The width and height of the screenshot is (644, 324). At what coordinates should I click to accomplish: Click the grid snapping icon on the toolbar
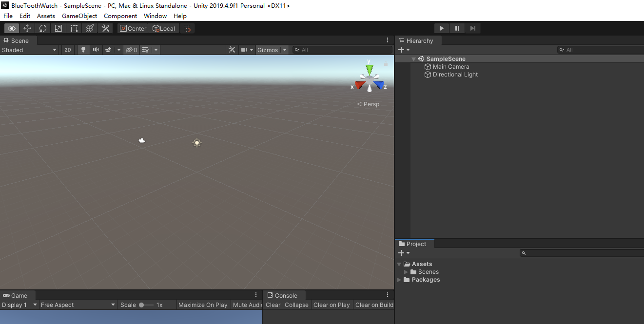(187, 28)
